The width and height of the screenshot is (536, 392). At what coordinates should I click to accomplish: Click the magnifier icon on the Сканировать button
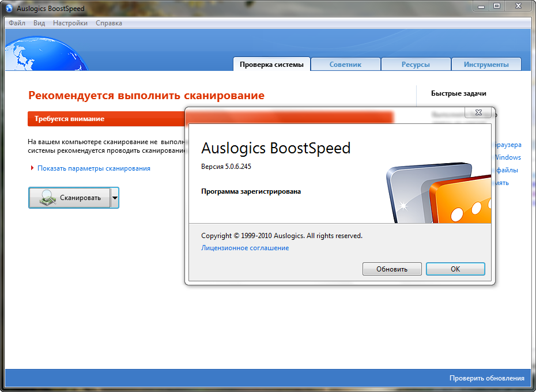[48, 198]
